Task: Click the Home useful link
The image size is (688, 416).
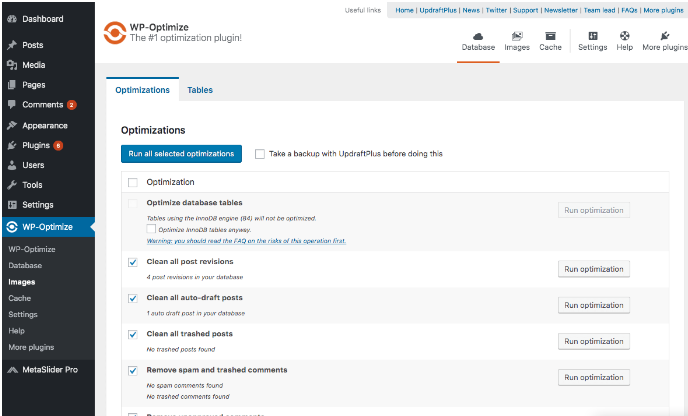Action: tap(404, 10)
